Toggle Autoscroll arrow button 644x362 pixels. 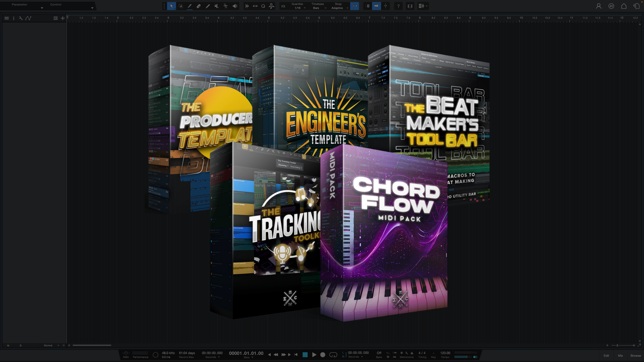[376, 6]
